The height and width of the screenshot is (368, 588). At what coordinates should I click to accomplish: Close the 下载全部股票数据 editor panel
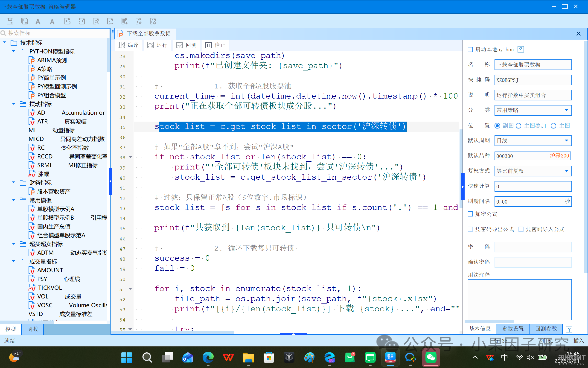pyautogui.click(x=579, y=34)
